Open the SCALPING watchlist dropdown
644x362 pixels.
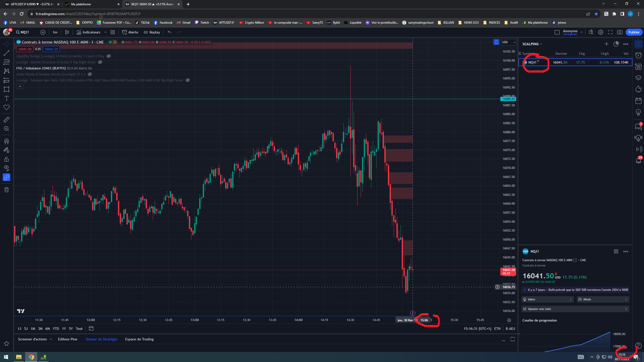point(532,44)
